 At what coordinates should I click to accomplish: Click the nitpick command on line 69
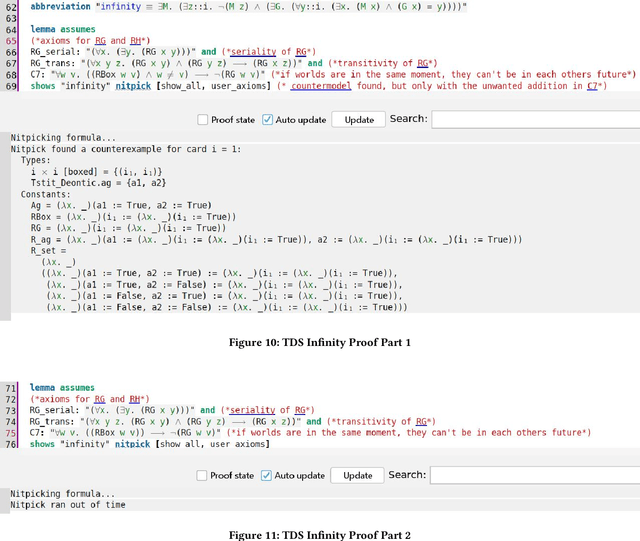135,87
